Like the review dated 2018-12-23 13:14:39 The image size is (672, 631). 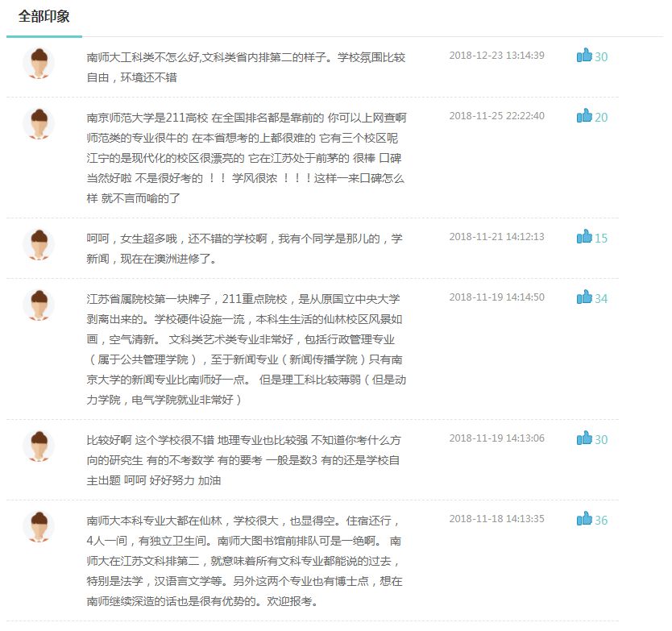click(584, 56)
